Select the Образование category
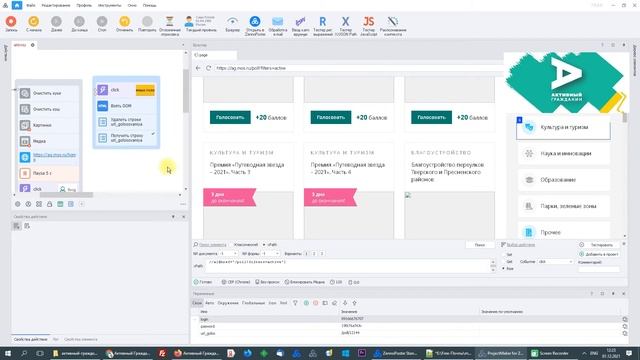Viewport: 640px width, 360px height. pos(564,180)
